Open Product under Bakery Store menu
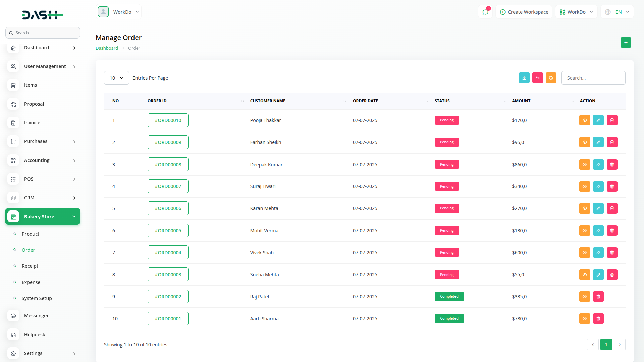Image resolution: width=644 pixels, height=362 pixels. click(30, 234)
